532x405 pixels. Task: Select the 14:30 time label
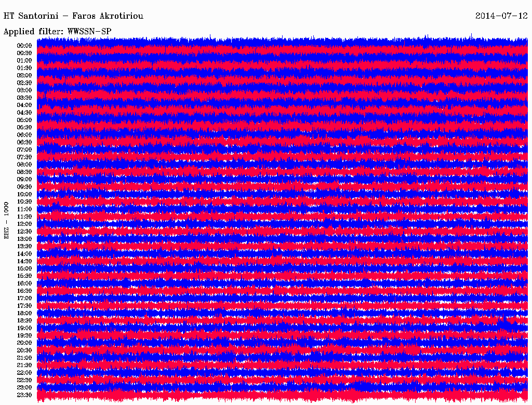coord(24,261)
